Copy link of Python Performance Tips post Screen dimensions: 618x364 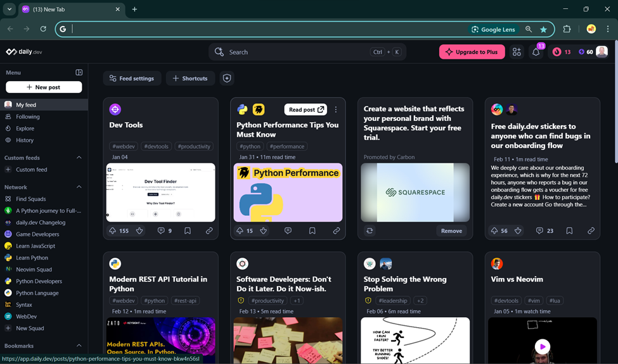coord(337,230)
